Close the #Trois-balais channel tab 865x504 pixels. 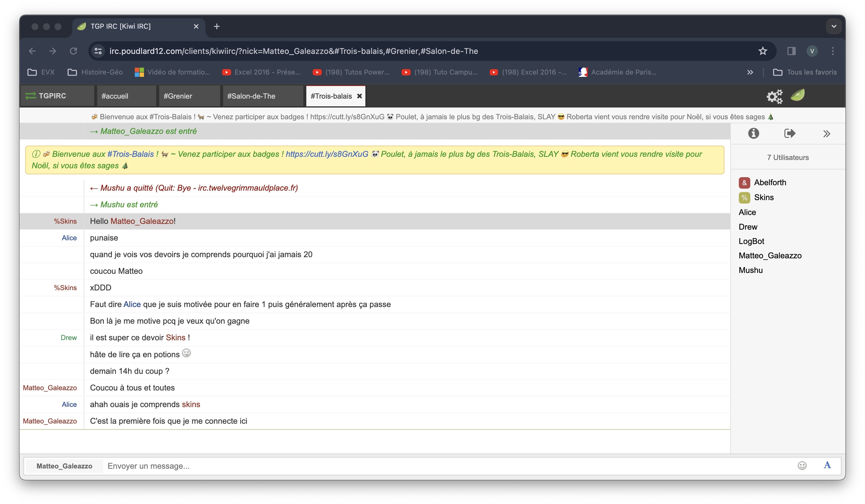[x=359, y=96]
